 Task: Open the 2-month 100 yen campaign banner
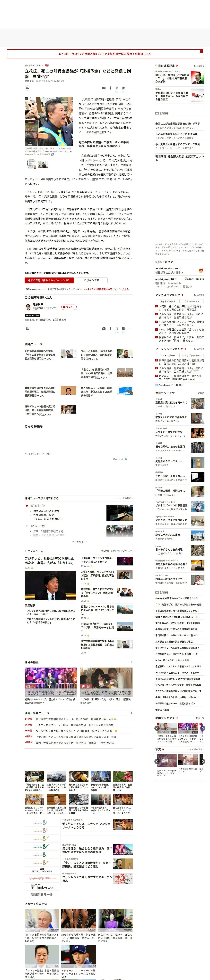[x=105, y=54]
